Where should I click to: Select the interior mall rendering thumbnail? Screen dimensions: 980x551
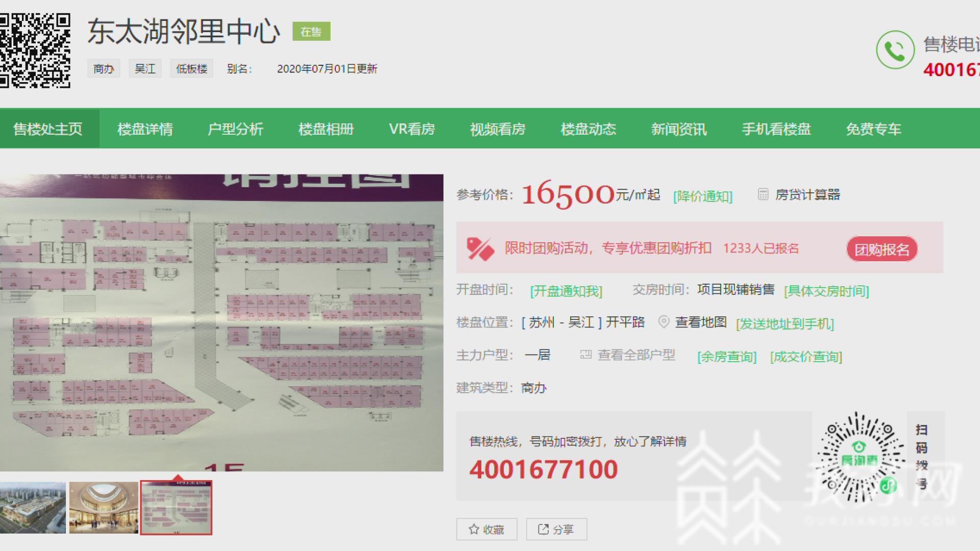point(104,508)
